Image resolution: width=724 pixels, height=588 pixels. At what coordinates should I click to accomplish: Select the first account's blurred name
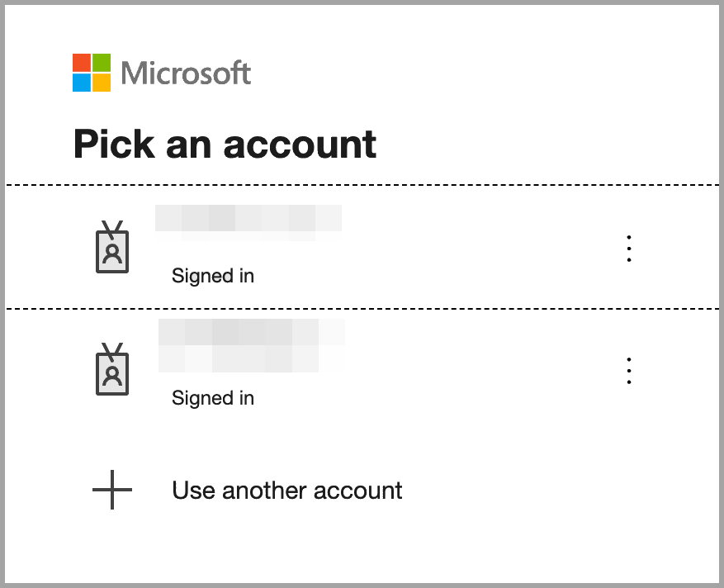[x=248, y=217]
